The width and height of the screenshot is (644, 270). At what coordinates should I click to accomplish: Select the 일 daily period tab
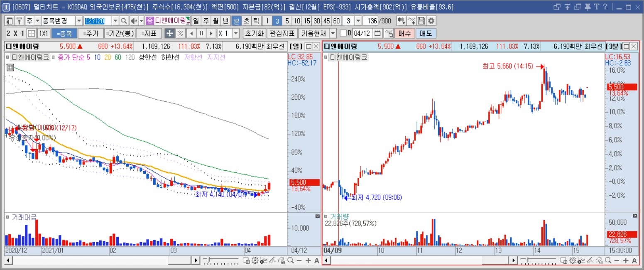point(196,21)
